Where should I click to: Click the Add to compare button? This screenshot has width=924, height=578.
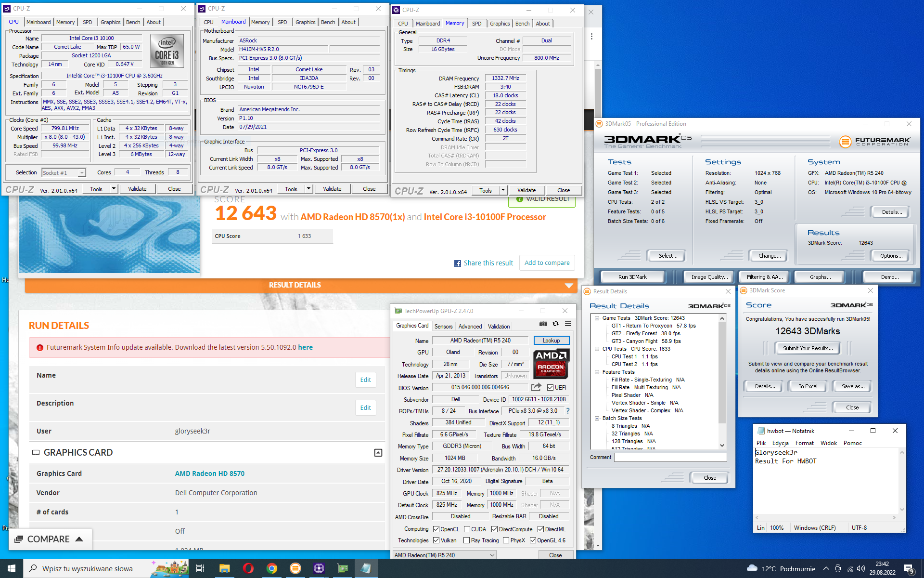[547, 263]
